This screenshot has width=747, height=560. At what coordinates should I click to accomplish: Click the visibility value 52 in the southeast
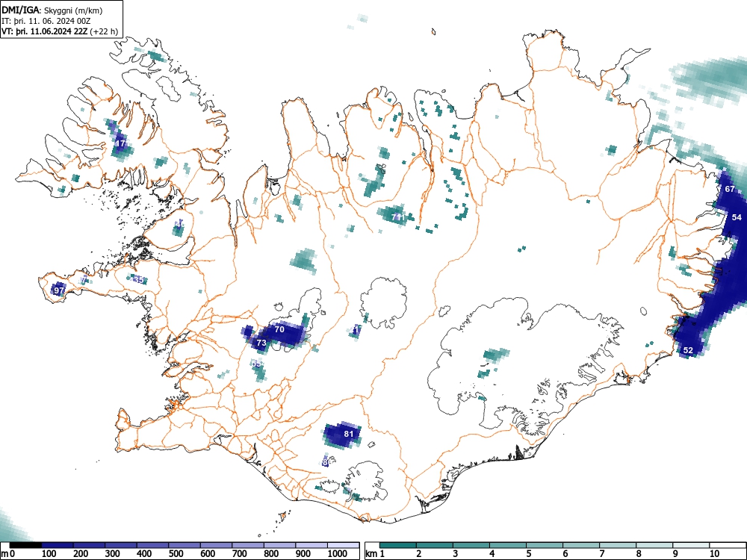[x=688, y=350]
